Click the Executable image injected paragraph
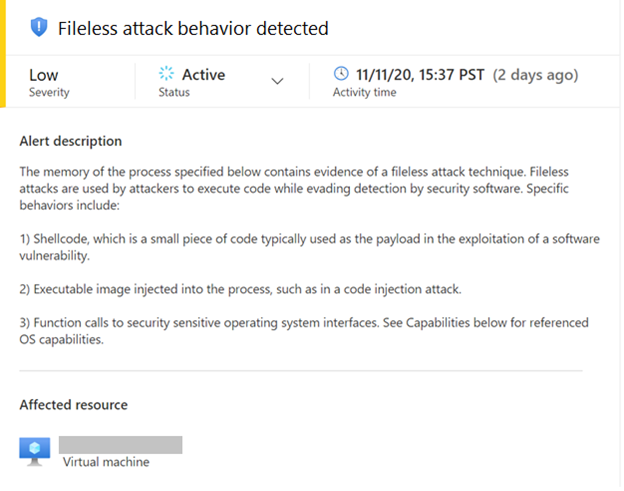Image resolution: width=624 pixels, height=491 pixels. (x=240, y=289)
